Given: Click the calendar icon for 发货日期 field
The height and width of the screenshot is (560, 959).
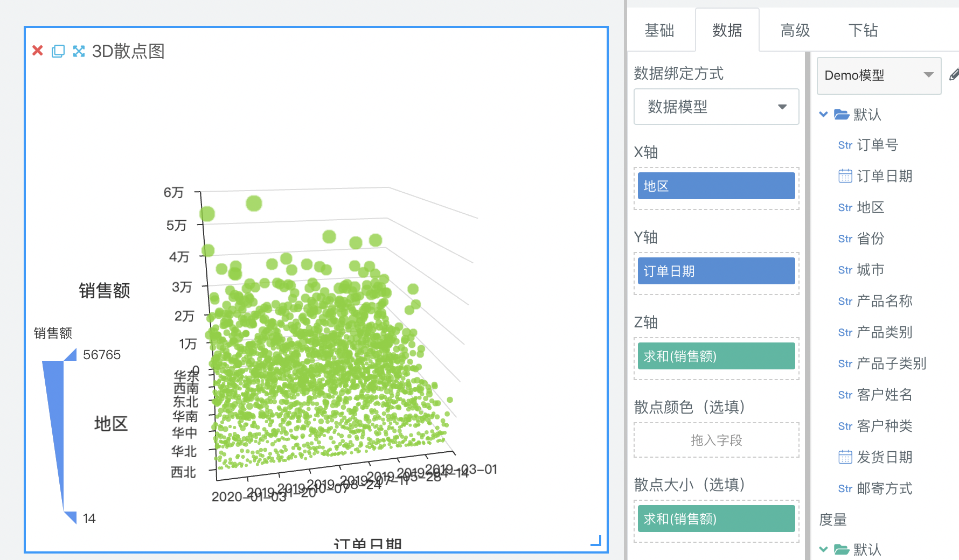Looking at the screenshot, I should coord(845,457).
